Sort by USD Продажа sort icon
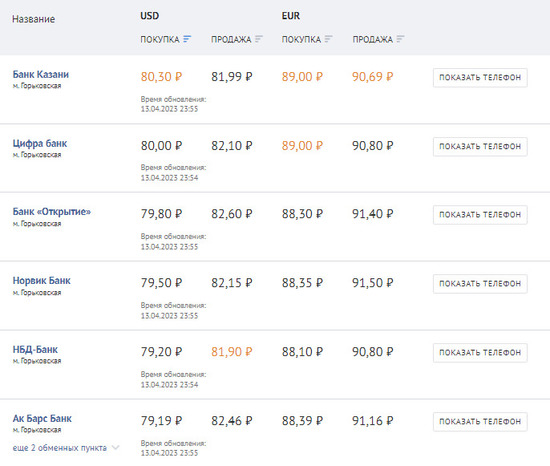 click(x=259, y=39)
